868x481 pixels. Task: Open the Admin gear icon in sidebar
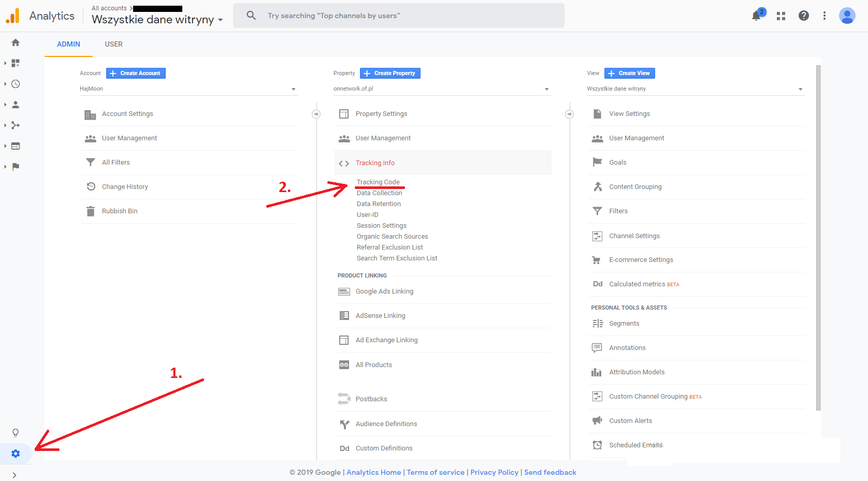tap(16, 454)
